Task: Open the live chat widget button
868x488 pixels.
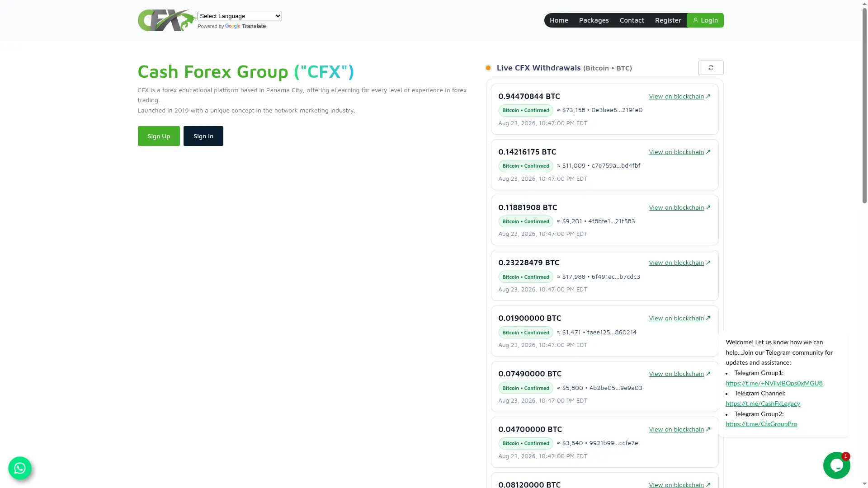Action: pos(836,465)
